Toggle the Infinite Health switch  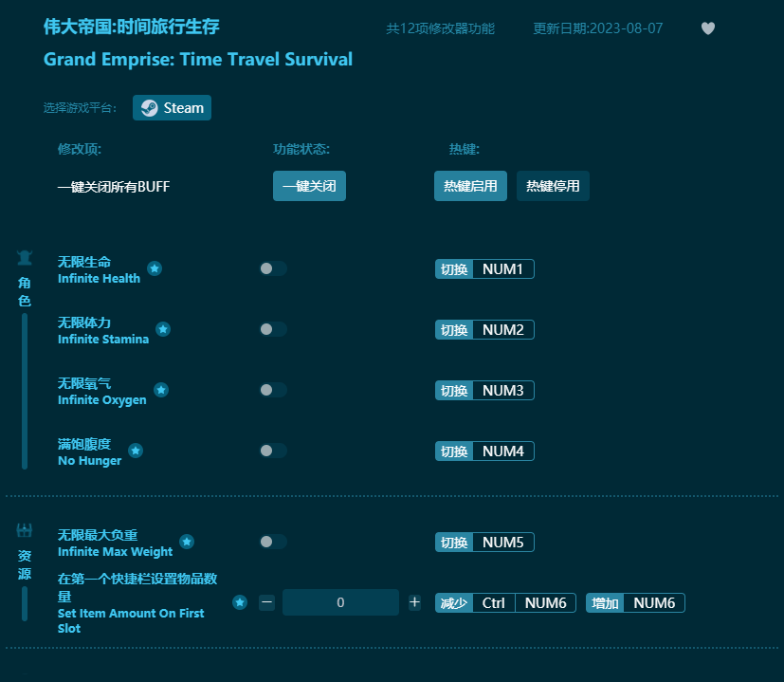tap(272, 268)
